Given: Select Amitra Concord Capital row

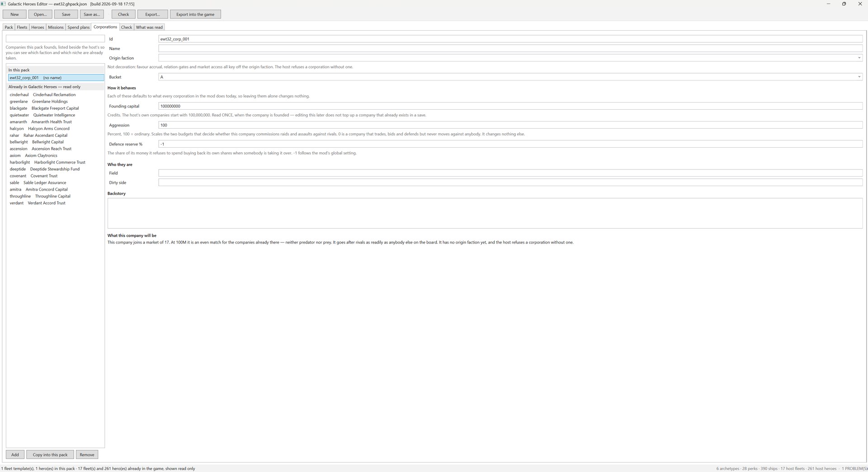Looking at the screenshot, I should 56,189.
